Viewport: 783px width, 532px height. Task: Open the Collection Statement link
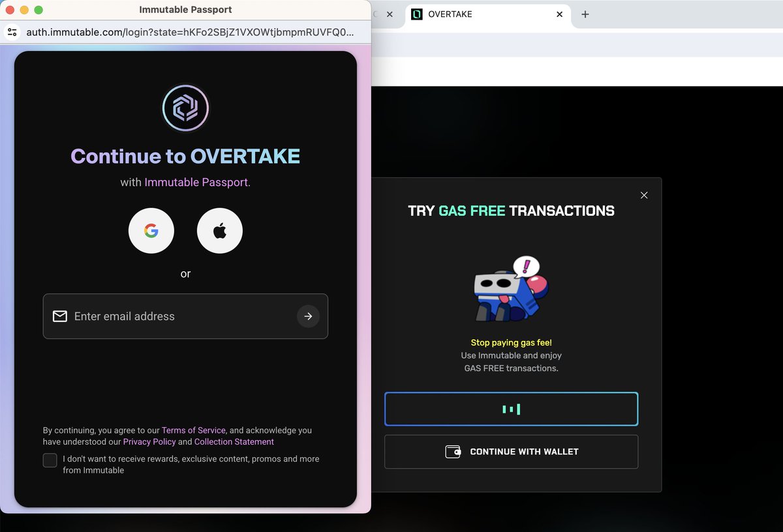pos(234,441)
